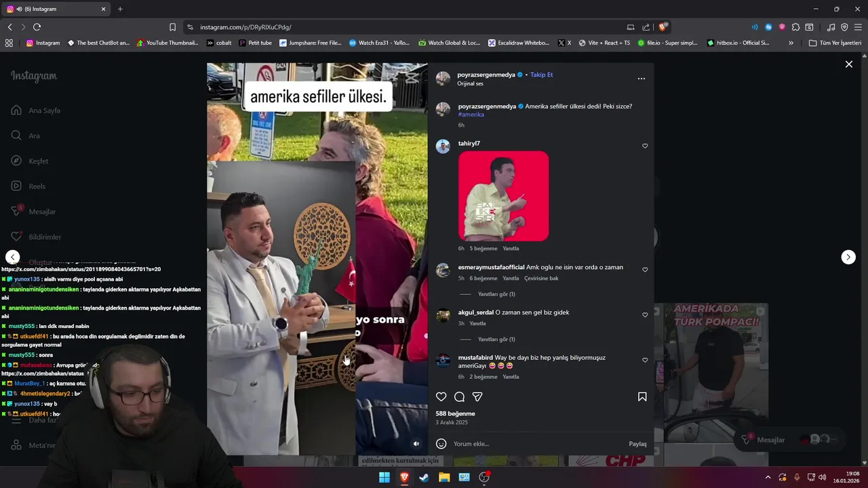
Task: Click Çevirisine bak on esmeraymustafaofficial's comment
Action: point(541,279)
